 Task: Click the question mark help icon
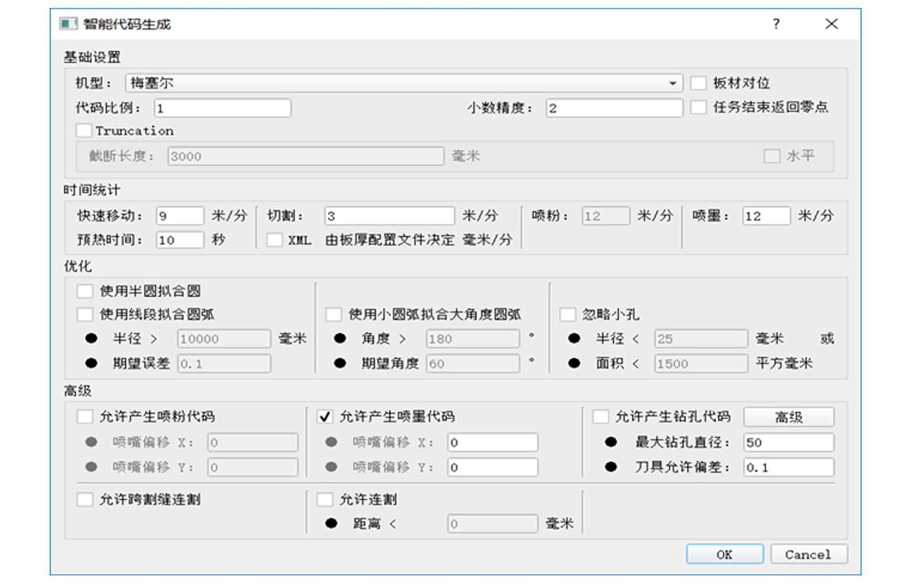point(776,24)
